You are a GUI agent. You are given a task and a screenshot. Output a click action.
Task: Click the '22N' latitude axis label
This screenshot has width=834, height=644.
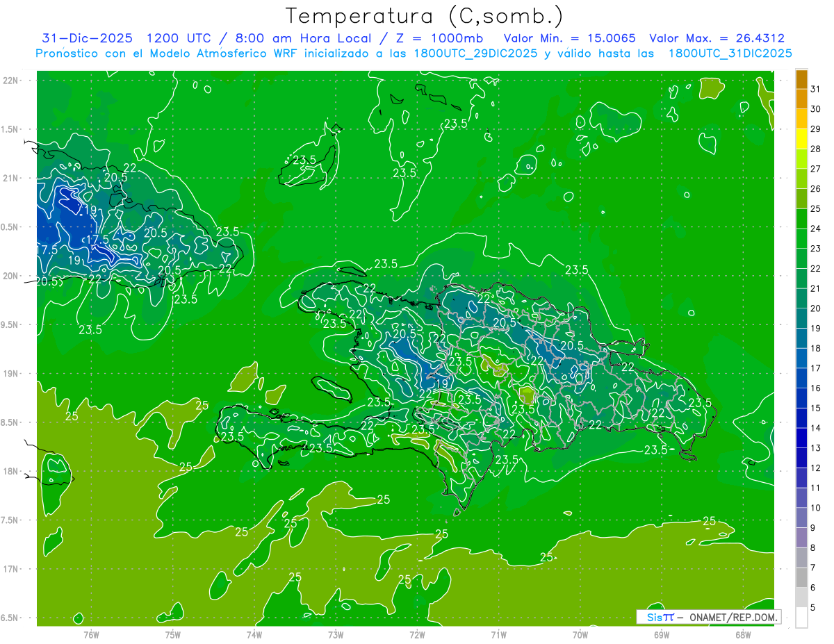(11, 81)
